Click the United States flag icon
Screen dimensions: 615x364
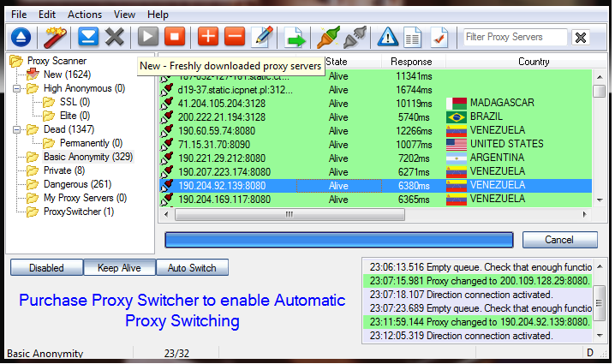point(457,145)
